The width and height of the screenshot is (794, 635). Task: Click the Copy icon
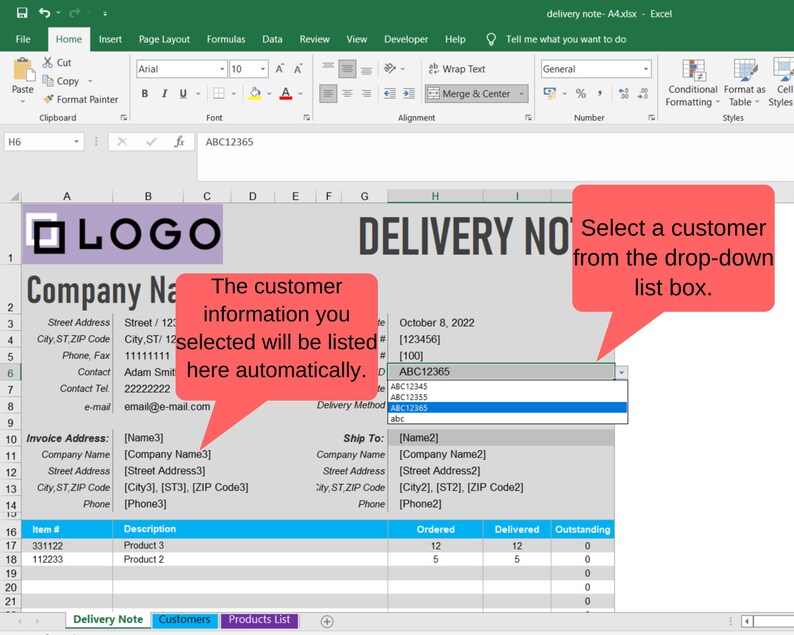48,81
